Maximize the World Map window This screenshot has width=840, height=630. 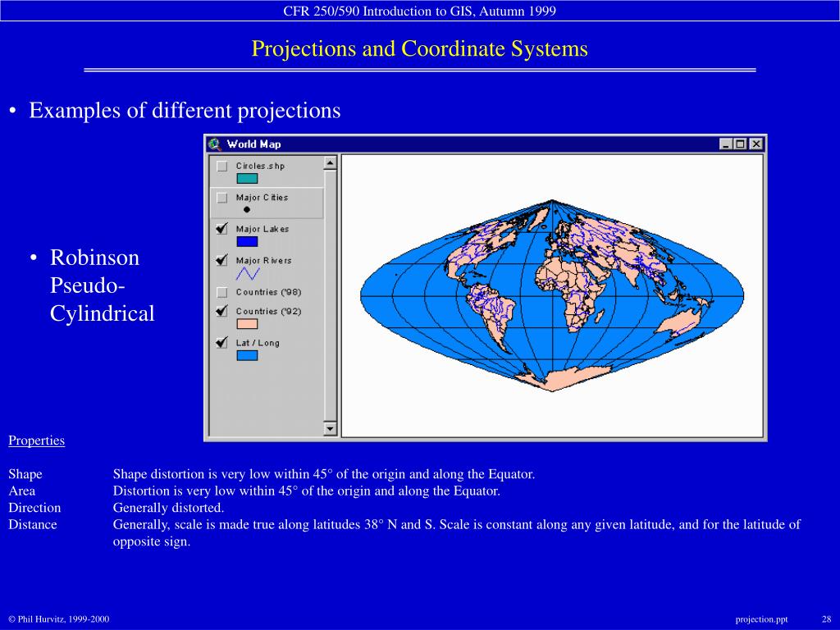pyautogui.click(x=740, y=144)
